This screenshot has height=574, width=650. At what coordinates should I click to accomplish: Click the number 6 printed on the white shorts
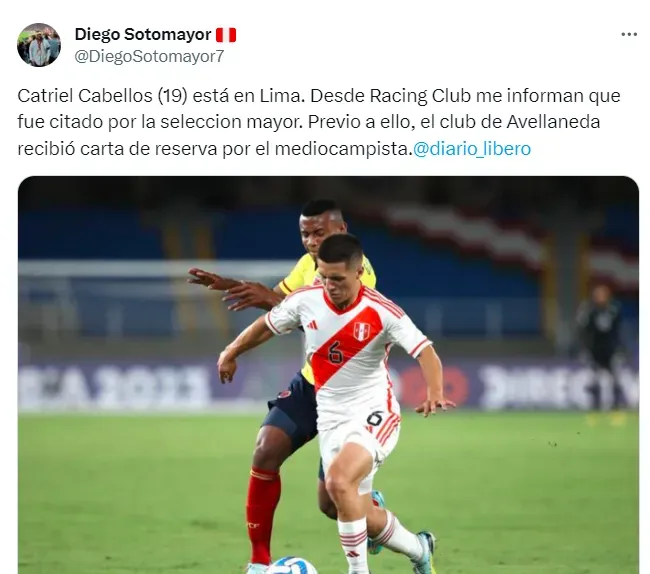coord(374,419)
